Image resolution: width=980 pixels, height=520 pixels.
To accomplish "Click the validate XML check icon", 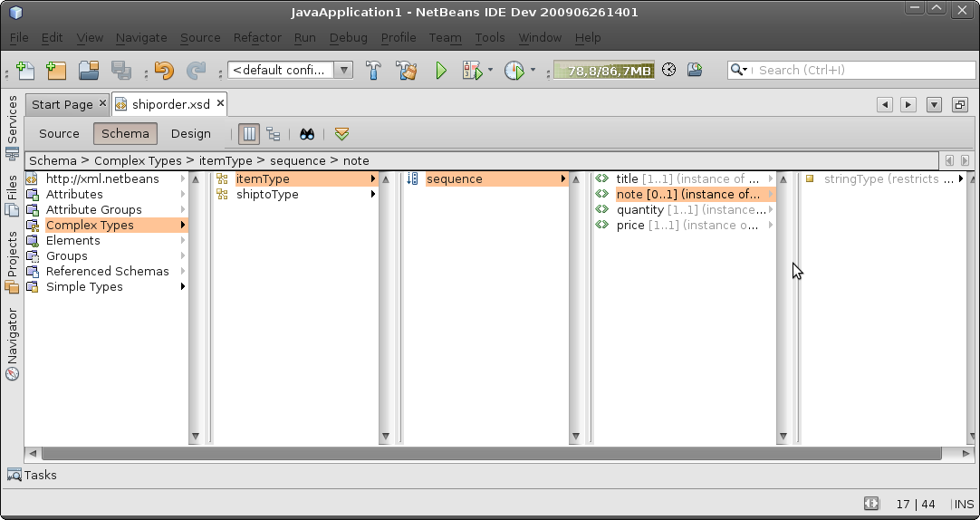I will point(341,134).
